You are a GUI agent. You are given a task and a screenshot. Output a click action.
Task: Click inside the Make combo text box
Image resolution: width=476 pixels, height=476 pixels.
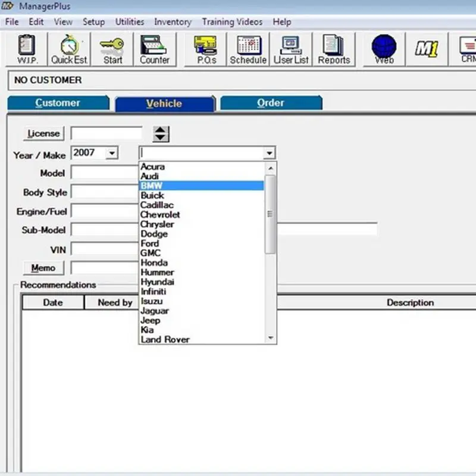[202, 153]
